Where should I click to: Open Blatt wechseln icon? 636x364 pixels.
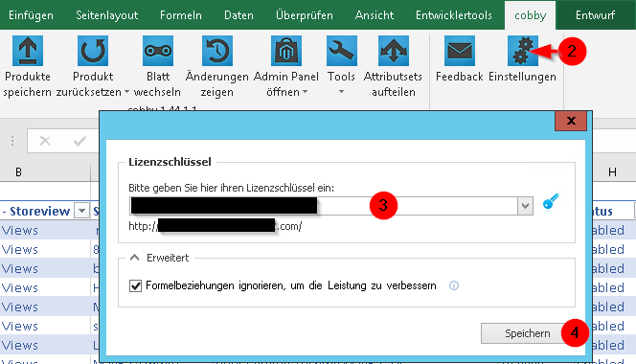[158, 51]
